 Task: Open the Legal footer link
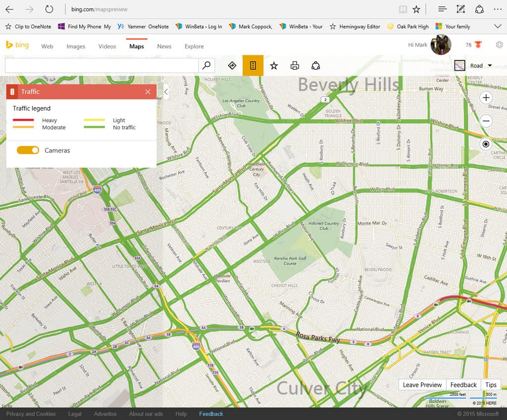75,414
